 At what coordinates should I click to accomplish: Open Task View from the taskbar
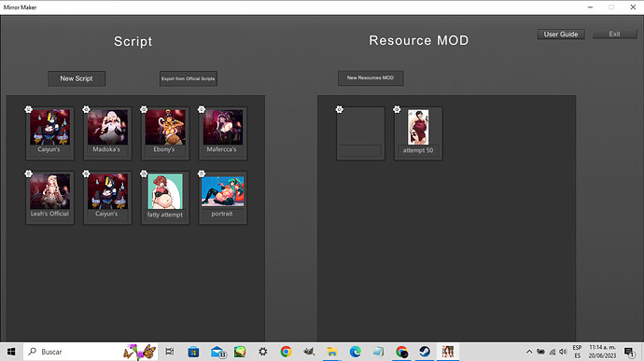coord(169,352)
